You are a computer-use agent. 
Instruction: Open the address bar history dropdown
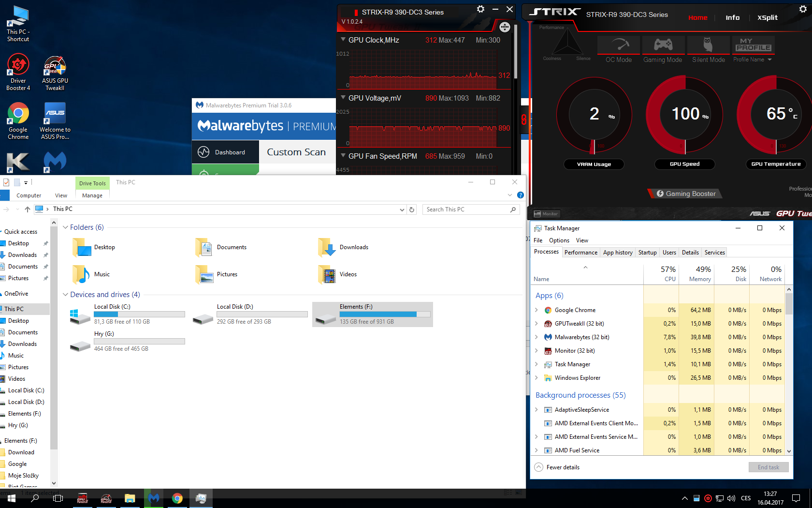coord(402,209)
